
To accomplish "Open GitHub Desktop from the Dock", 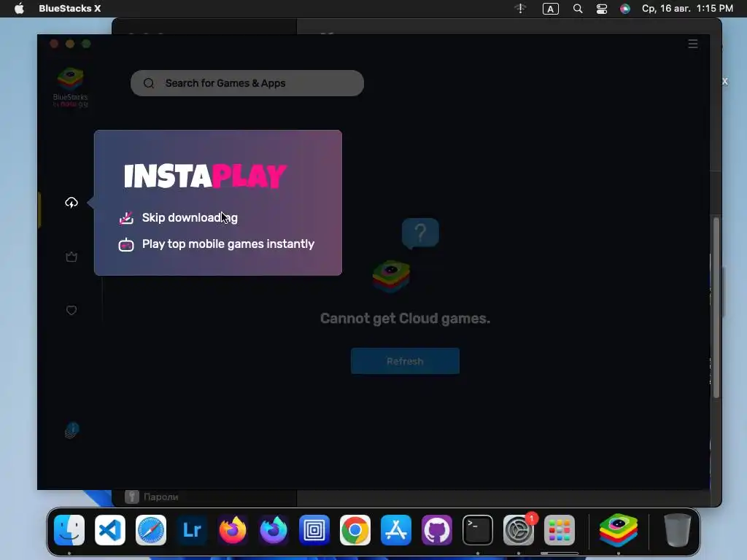I will [437, 530].
